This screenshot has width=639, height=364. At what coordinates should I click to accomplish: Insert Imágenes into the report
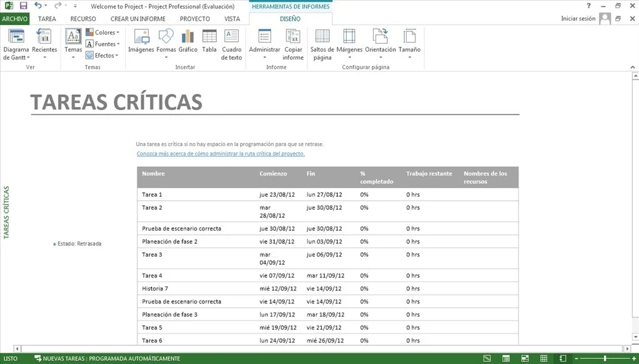pos(141,41)
